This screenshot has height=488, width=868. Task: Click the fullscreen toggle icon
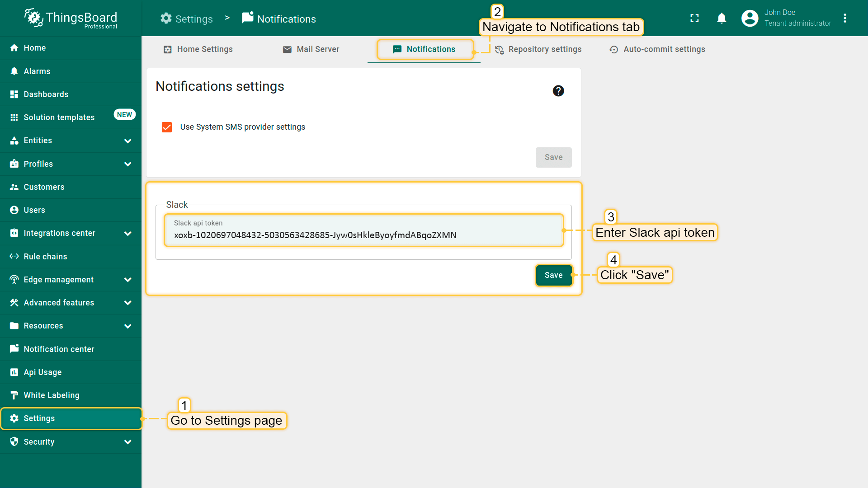(x=694, y=18)
